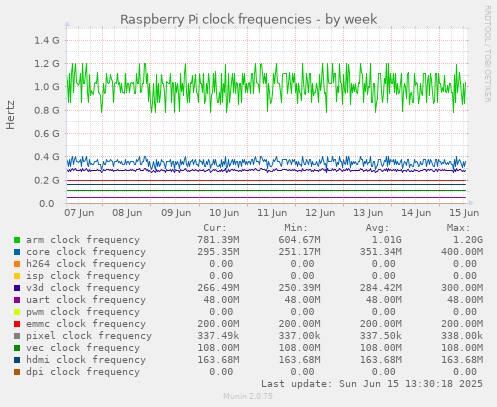Click the 'Cur:' column header
This screenshot has height=407, width=497.
[x=215, y=228]
